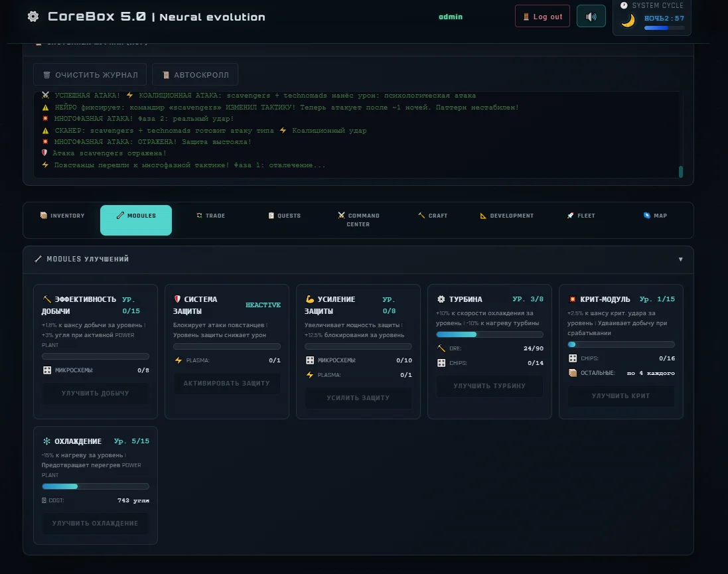This screenshot has height=574, width=728.
Task: Click the Турбина progress bar
Action: [489, 334]
